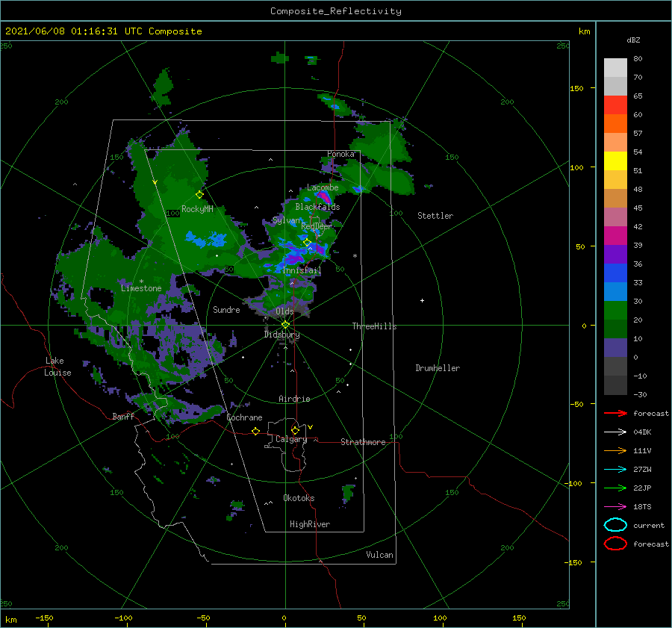Select the Strathmore label

click(x=363, y=442)
